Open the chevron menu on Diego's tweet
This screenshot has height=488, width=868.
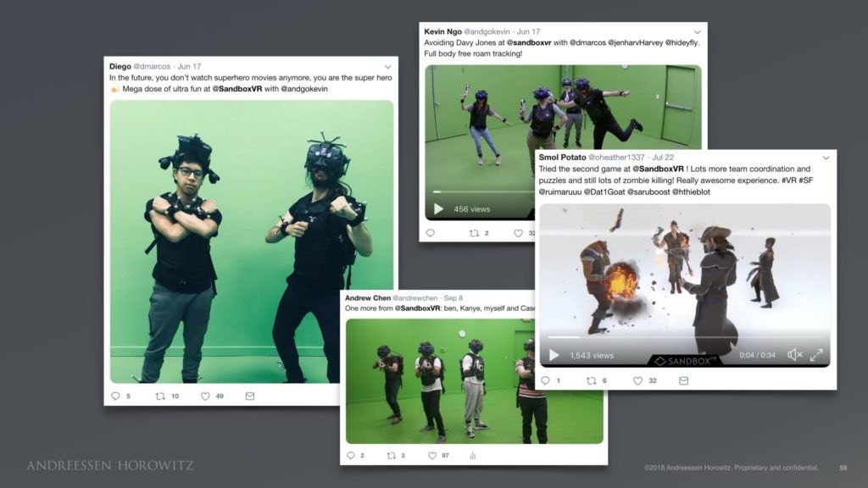(x=387, y=67)
